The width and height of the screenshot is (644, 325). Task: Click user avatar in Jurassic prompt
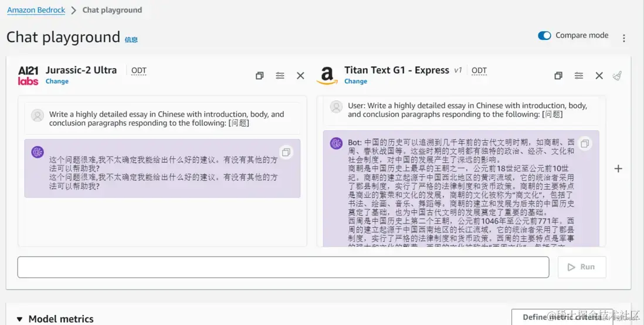coord(38,116)
